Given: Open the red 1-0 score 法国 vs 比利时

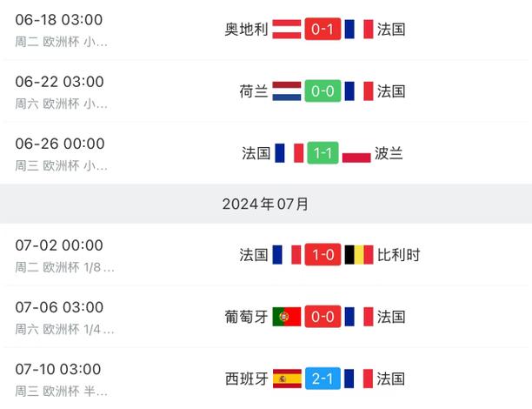Looking at the screenshot, I should click(x=323, y=255).
